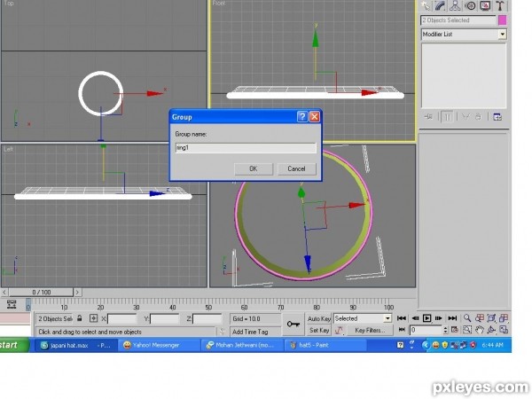The height and width of the screenshot is (399, 532).
Task: Close the Group dialog
Action: [315, 117]
